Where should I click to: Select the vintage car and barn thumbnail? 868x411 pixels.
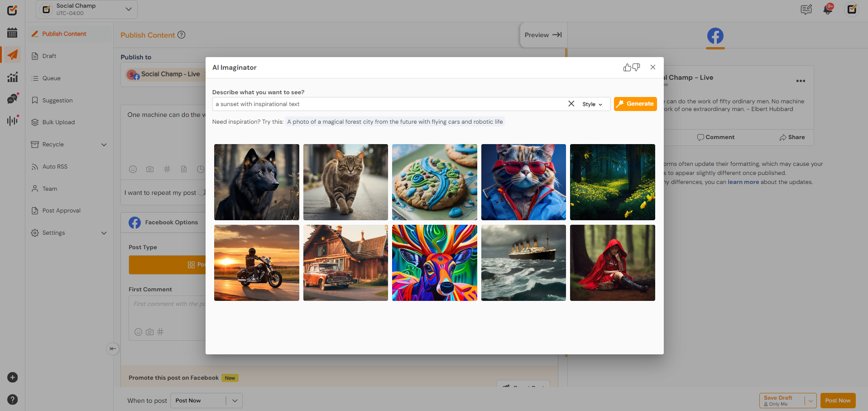point(345,263)
